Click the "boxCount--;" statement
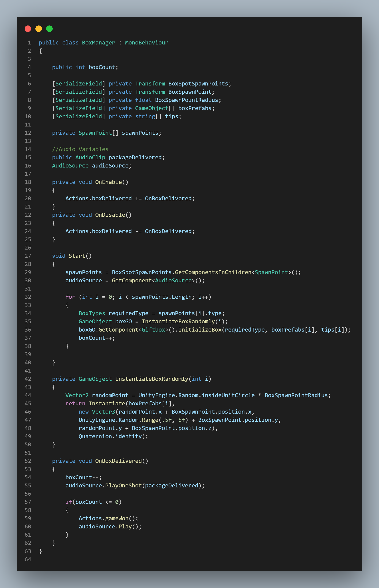Image resolution: width=379 pixels, height=588 pixels. point(84,477)
